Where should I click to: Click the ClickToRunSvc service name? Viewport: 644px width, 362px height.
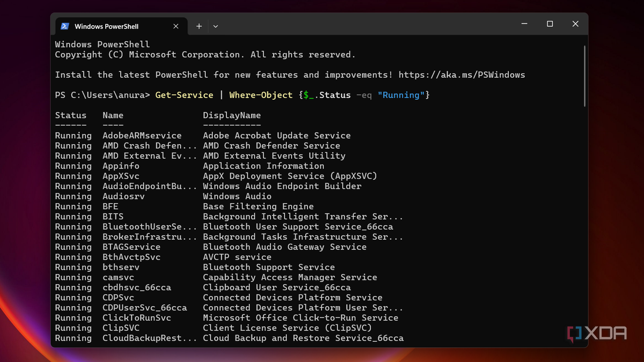pos(137,318)
